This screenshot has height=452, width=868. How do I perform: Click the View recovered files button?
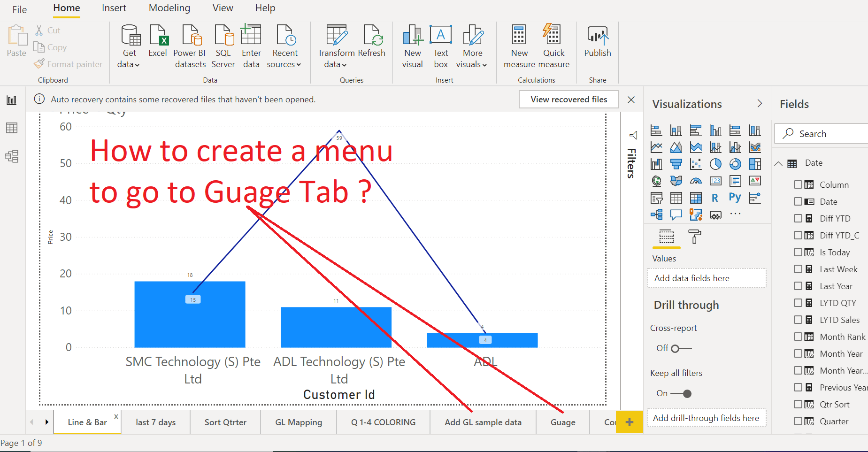[x=568, y=99]
